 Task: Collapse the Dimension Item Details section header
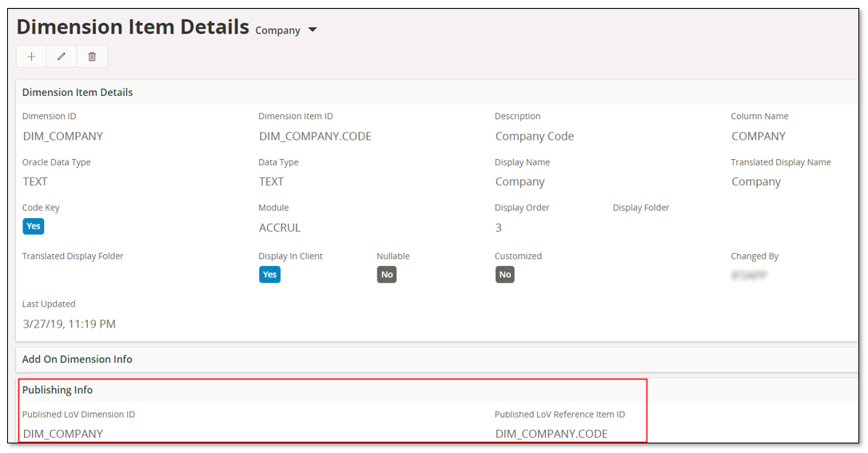pos(78,93)
